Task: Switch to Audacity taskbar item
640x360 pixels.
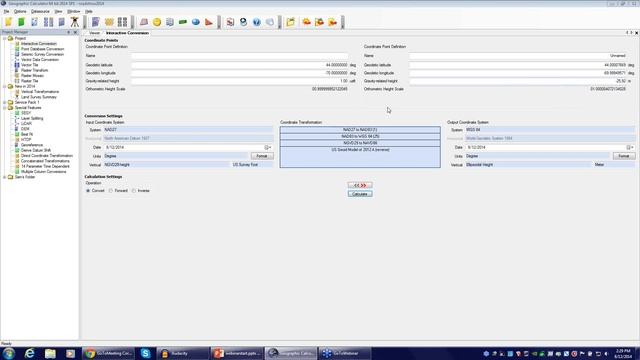Action: (183, 353)
